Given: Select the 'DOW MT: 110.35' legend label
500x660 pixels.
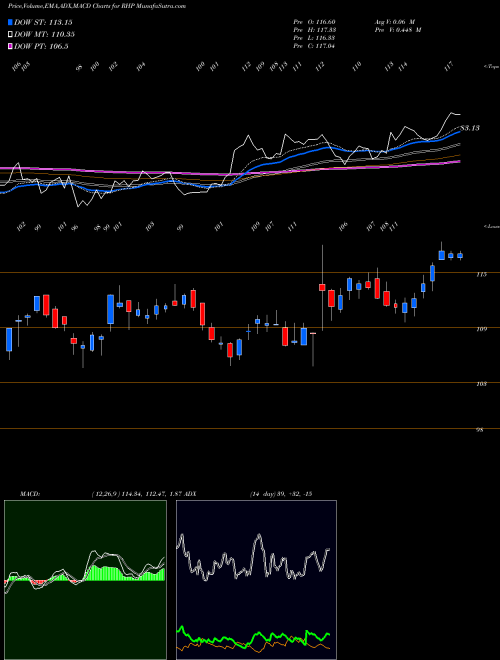Looking at the screenshot, I should (45, 35).
